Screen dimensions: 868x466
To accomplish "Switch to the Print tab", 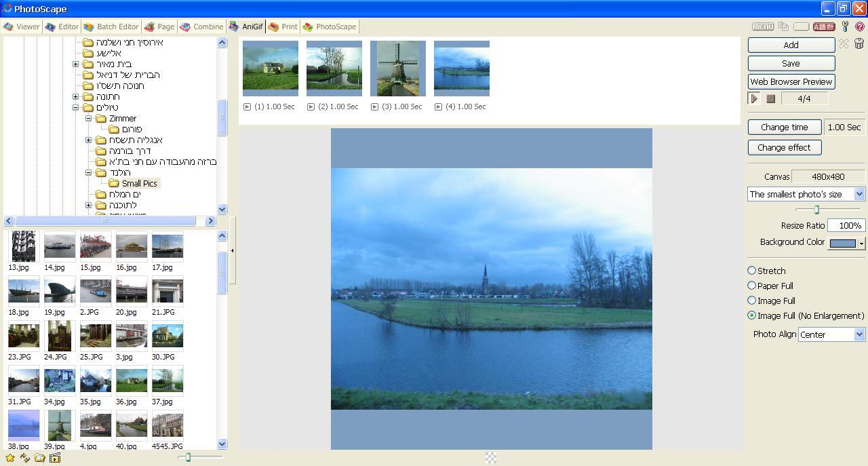I will pos(283,26).
